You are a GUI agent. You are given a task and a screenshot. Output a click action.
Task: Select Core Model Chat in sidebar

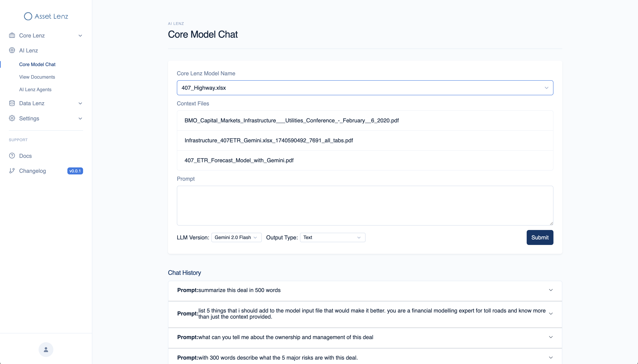pos(37,64)
